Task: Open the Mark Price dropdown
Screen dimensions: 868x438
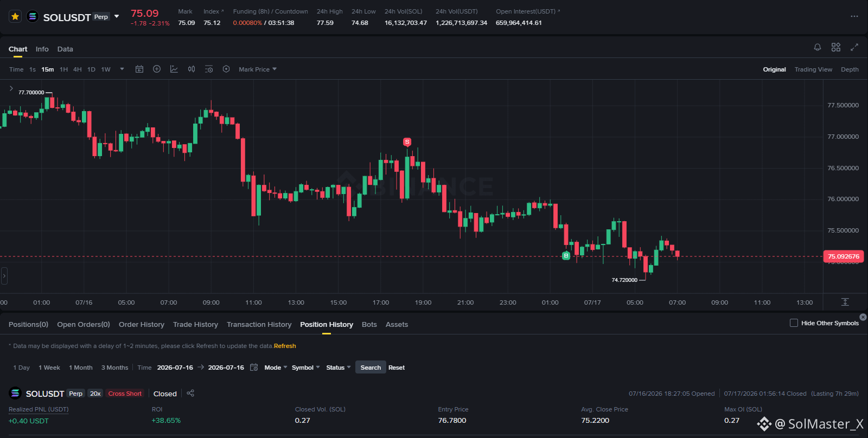Action: pyautogui.click(x=258, y=69)
